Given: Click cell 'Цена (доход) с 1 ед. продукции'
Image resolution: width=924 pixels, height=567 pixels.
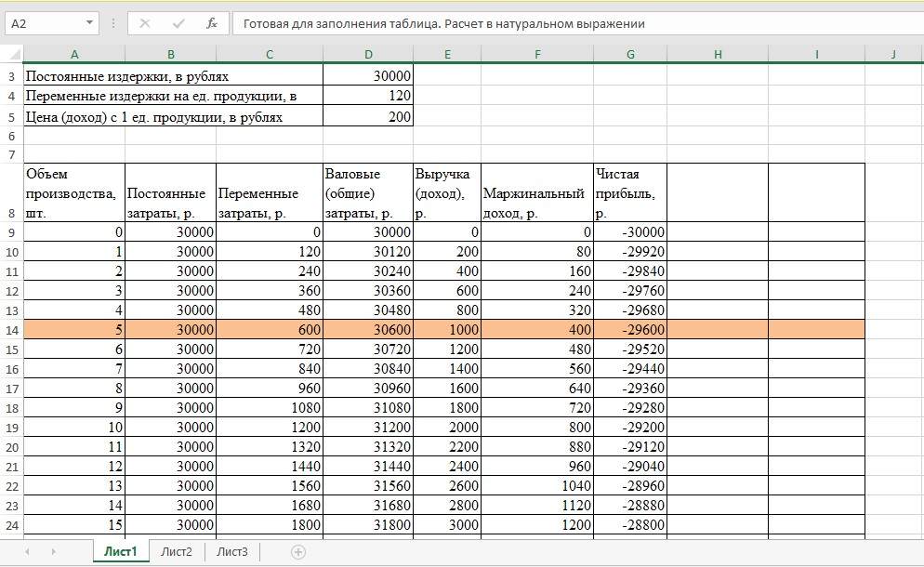Looking at the screenshot, I should pyautogui.click(x=173, y=116).
